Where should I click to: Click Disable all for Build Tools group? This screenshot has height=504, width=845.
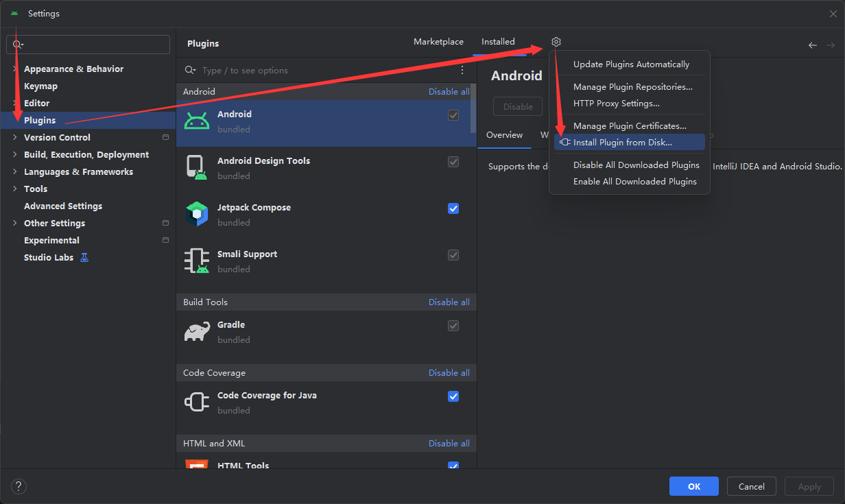449,302
